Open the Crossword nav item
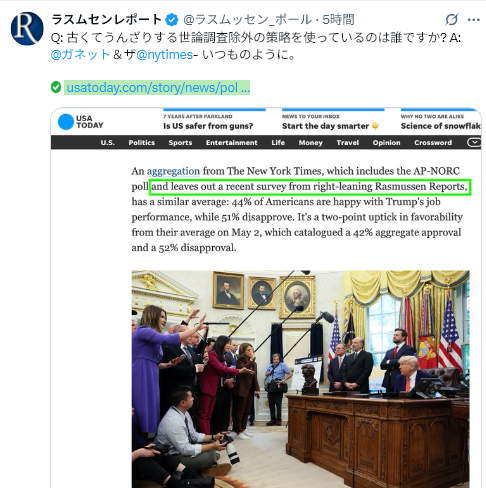This screenshot has height=488, width=486. point(433,143)
